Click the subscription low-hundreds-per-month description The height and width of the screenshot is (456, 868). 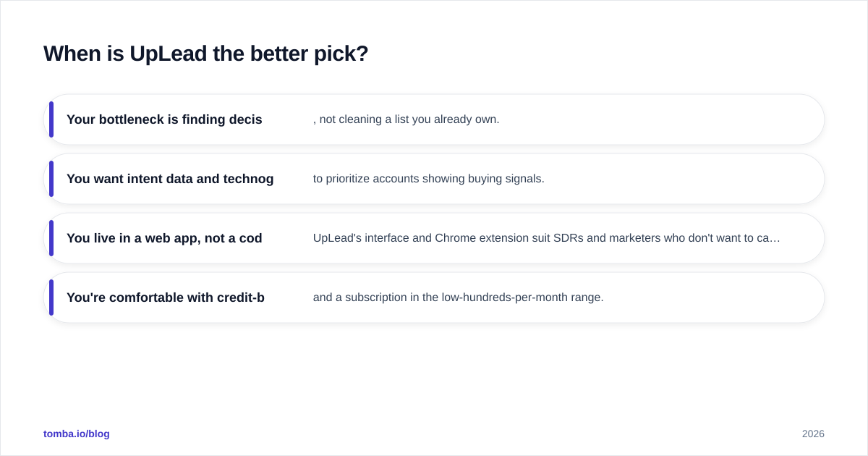[x=459, y=297]
